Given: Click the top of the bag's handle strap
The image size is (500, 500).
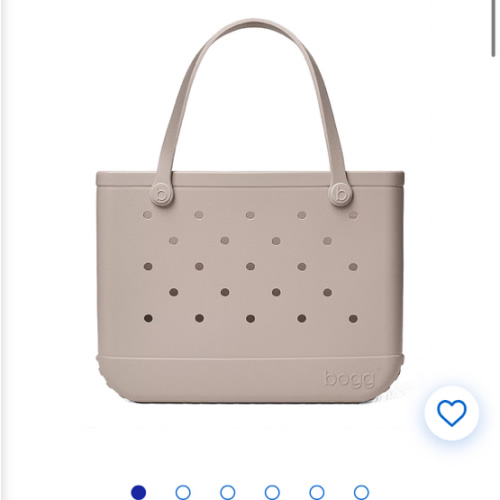Looking at the screenshot, I should 253,24.
